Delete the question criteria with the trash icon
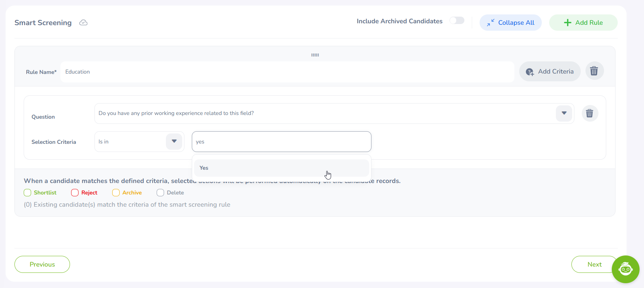The image size is (644, 288). (590, 113)
